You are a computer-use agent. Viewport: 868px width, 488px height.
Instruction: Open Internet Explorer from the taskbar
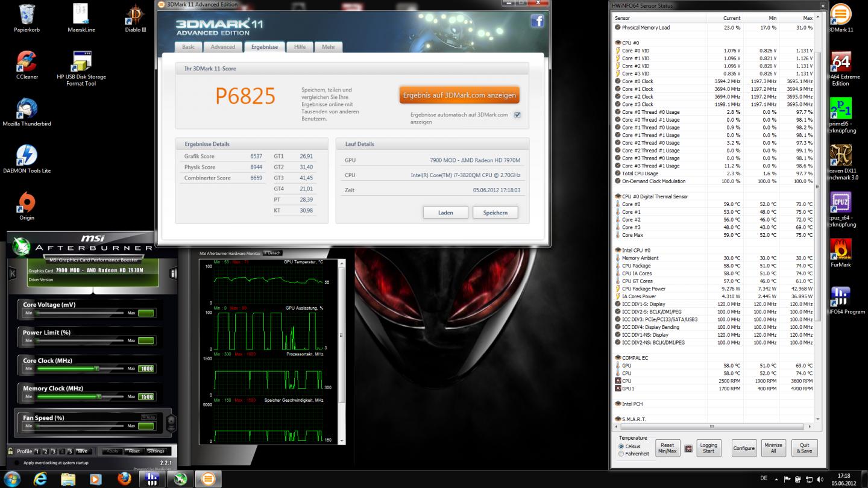point(40,479)
